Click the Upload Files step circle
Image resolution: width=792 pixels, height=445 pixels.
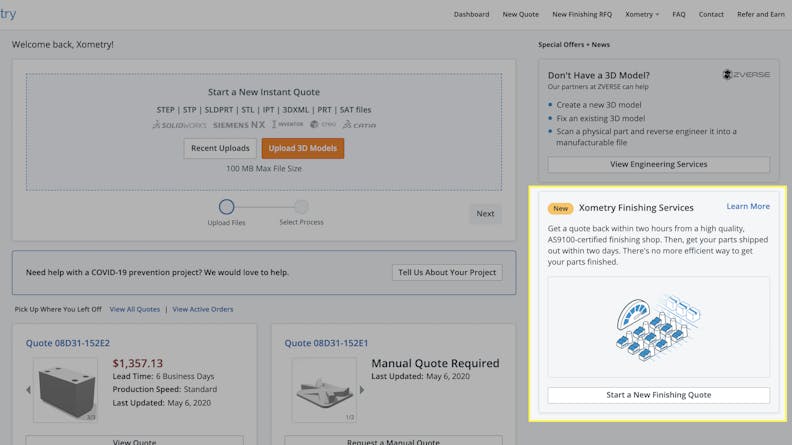click(226, 207)
